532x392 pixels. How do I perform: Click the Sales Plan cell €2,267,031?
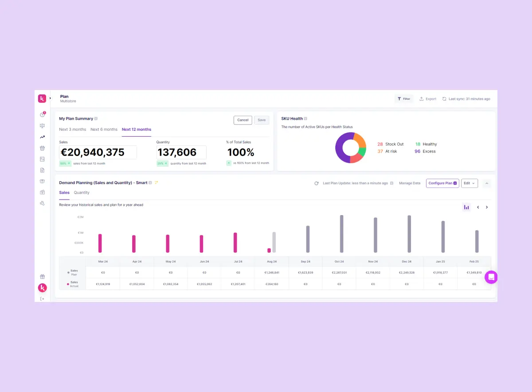pyautogui.click(x=339, y=272)
